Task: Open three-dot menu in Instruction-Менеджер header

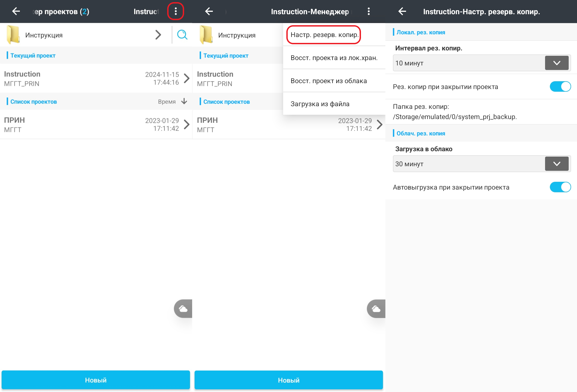Action: [x=368, y=11]
